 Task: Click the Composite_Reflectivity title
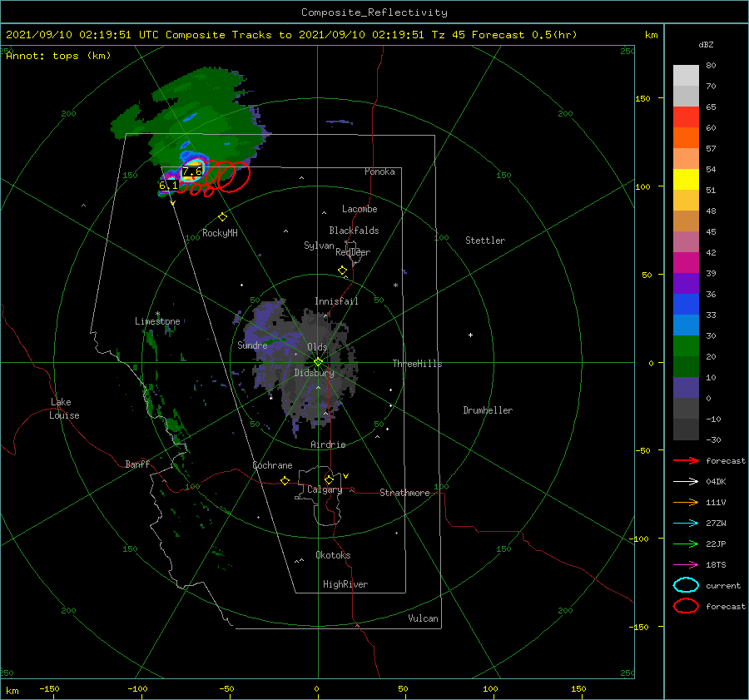pyautogui.click(x=374, y=12)
